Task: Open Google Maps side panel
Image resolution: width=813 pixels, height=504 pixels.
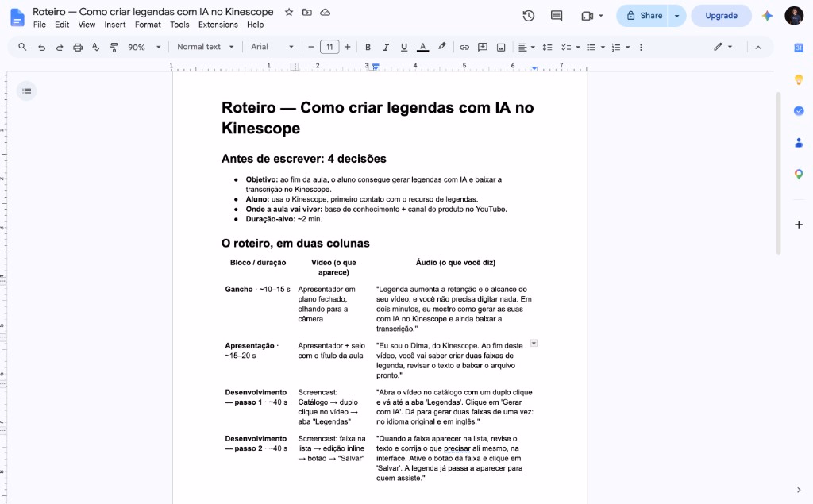Action: (x=799, y=175)
